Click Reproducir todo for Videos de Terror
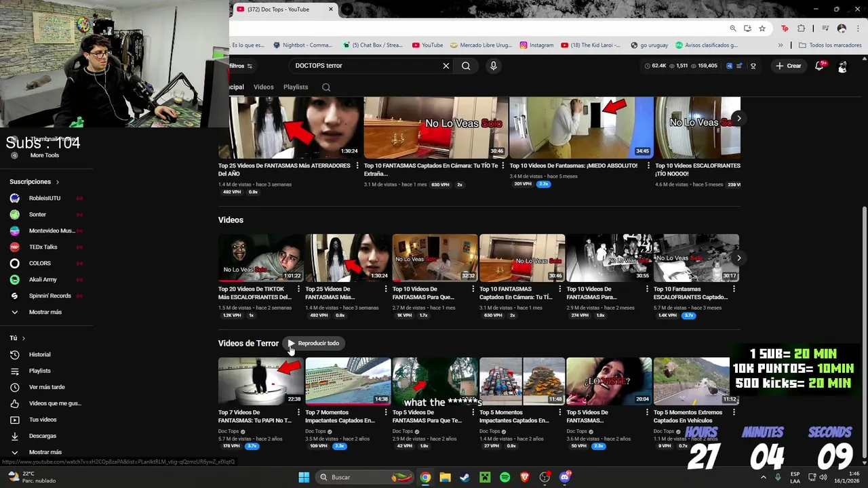Screen dimensions: 868x488 pos(313,343)
